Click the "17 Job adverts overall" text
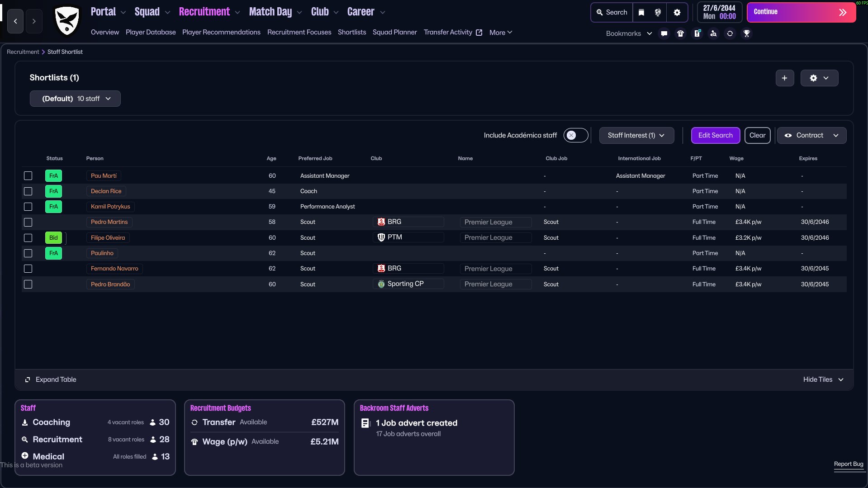Image resolution: width=868 pixels, height=488 pixels. [408, 434]
